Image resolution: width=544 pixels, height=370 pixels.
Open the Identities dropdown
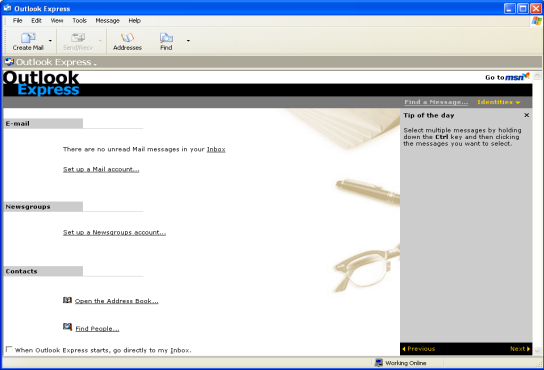pos(499,102)
